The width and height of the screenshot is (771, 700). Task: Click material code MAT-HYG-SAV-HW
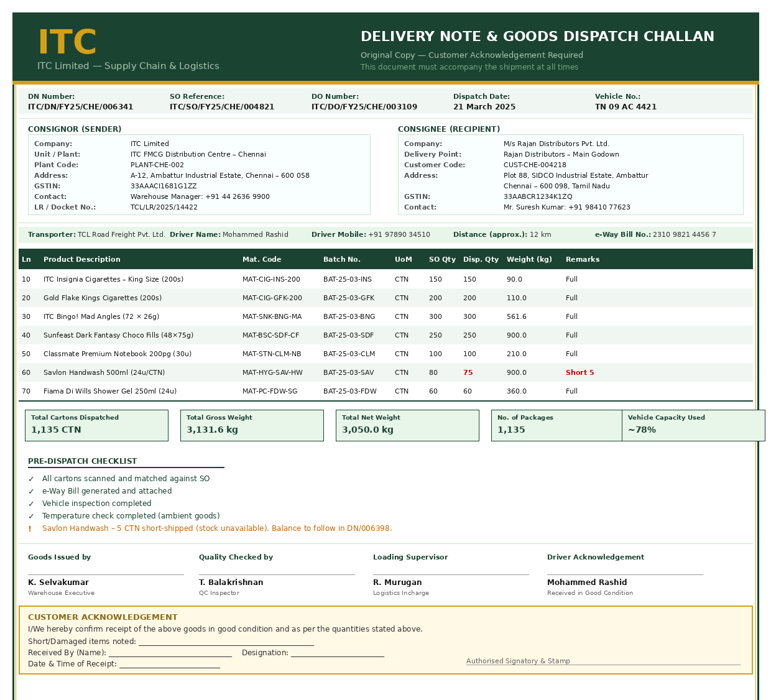pos(272,372)
